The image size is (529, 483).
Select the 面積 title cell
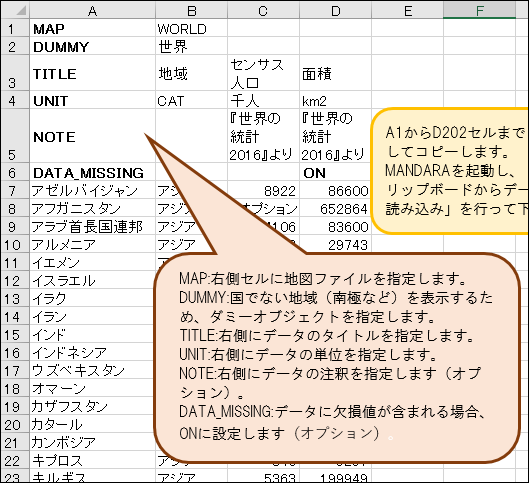click(x=335, y=73)
